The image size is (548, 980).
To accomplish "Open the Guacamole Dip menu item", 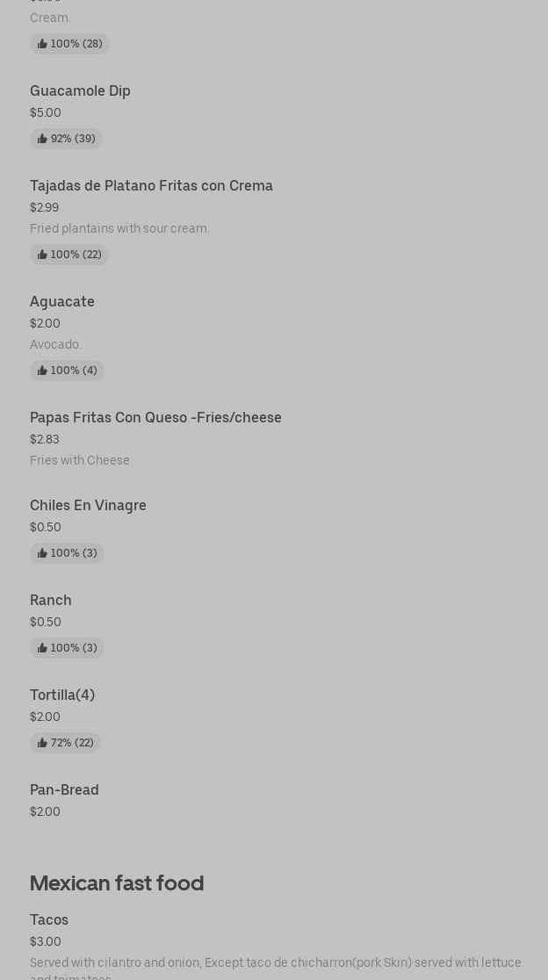I will point(80,91).
